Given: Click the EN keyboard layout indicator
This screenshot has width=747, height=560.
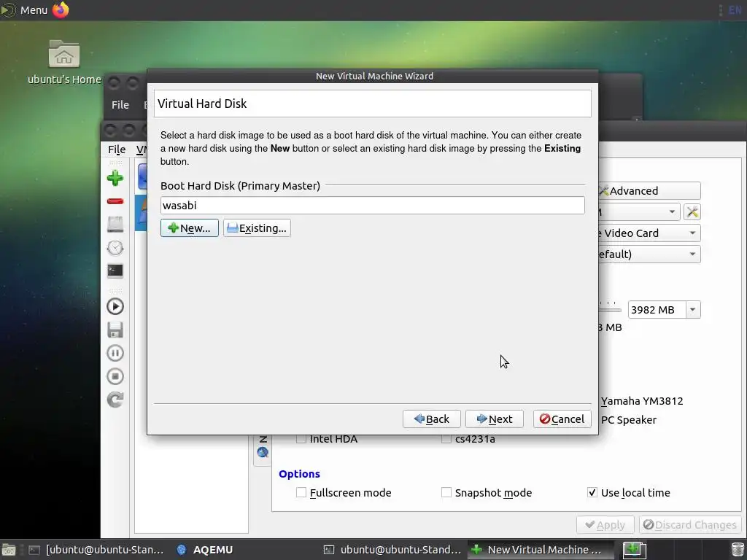Looking at the screenshot, I should [735, 10].
